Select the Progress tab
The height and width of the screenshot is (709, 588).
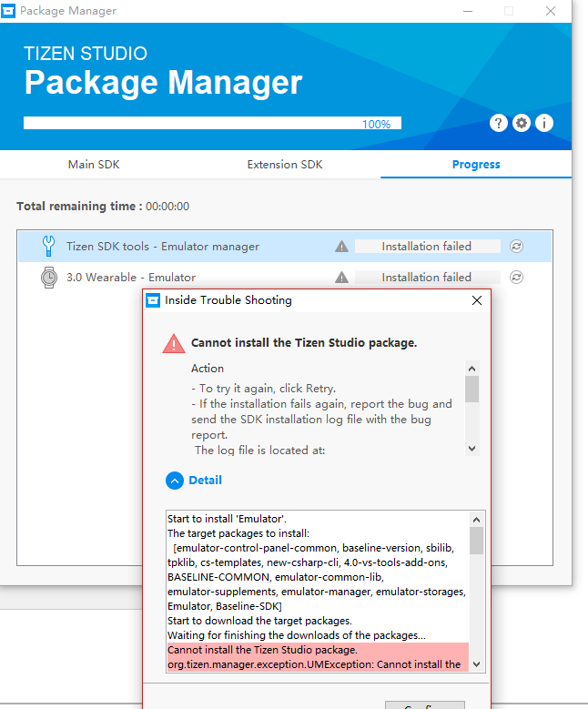coord(476,165)
